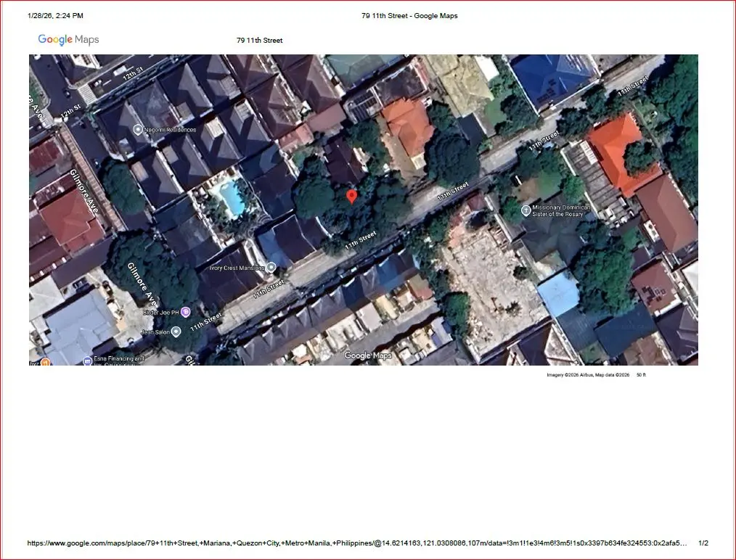Select the Ivory Crest Mansions text label
Viewport: 736px width, 560px height.
click(237, 268)
